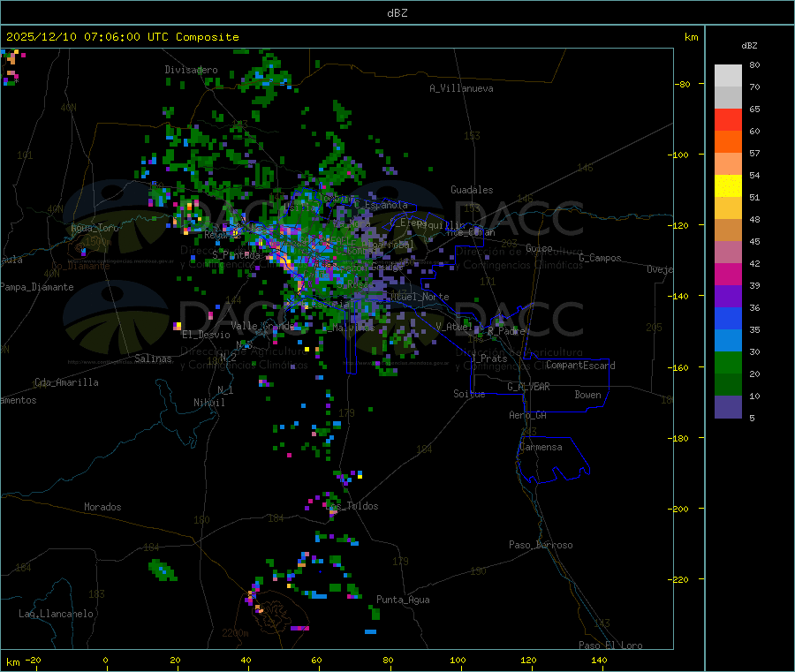Viewport: 795px width, 672px height.
Task: Click the timestamp 2025/12/10 07:06:00 UTC Composite
Action: pos(122,37)
